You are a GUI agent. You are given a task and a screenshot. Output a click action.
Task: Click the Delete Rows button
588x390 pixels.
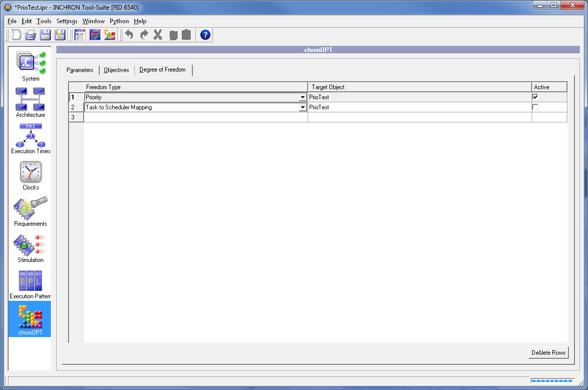[548, 353]
